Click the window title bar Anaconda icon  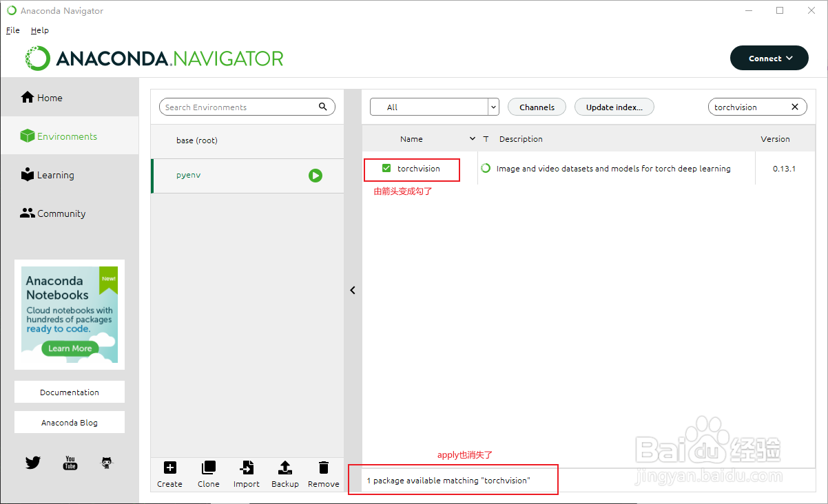coord(12,10)
